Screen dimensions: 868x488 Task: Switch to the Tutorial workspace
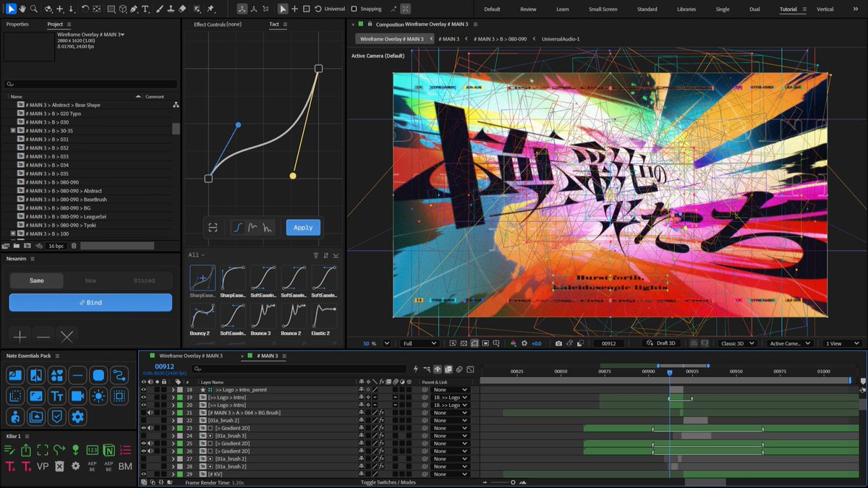[788, 9]
